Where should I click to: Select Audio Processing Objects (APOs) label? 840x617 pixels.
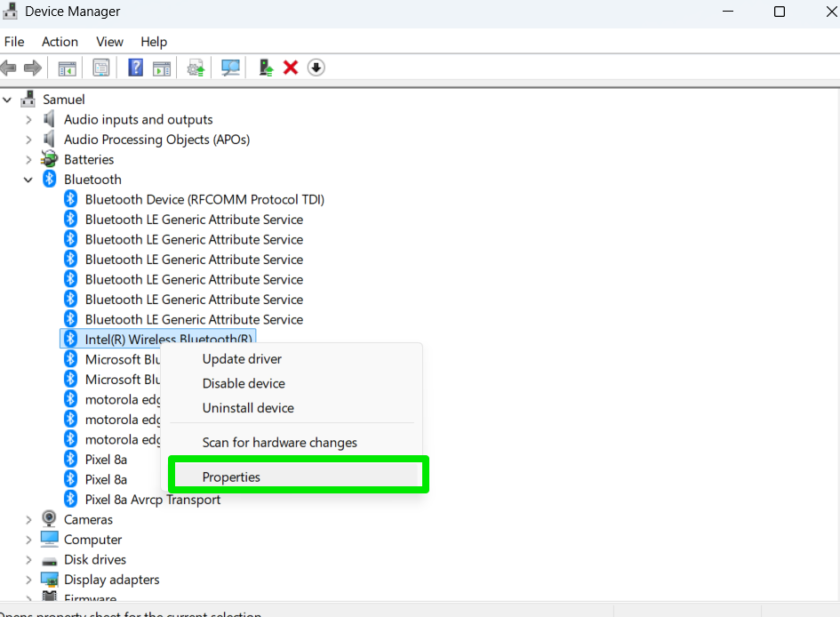157,140
